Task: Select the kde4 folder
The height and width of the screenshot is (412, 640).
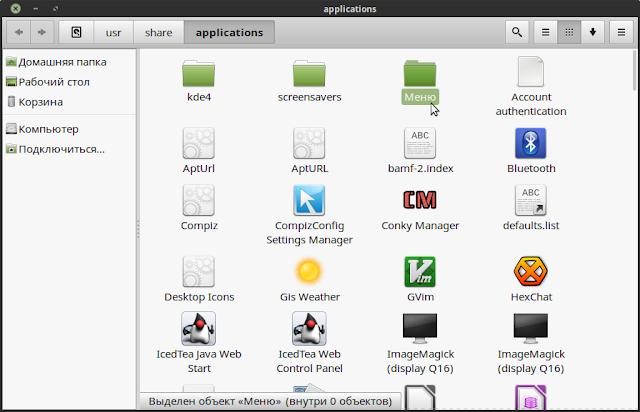Action: pos(199,73)
